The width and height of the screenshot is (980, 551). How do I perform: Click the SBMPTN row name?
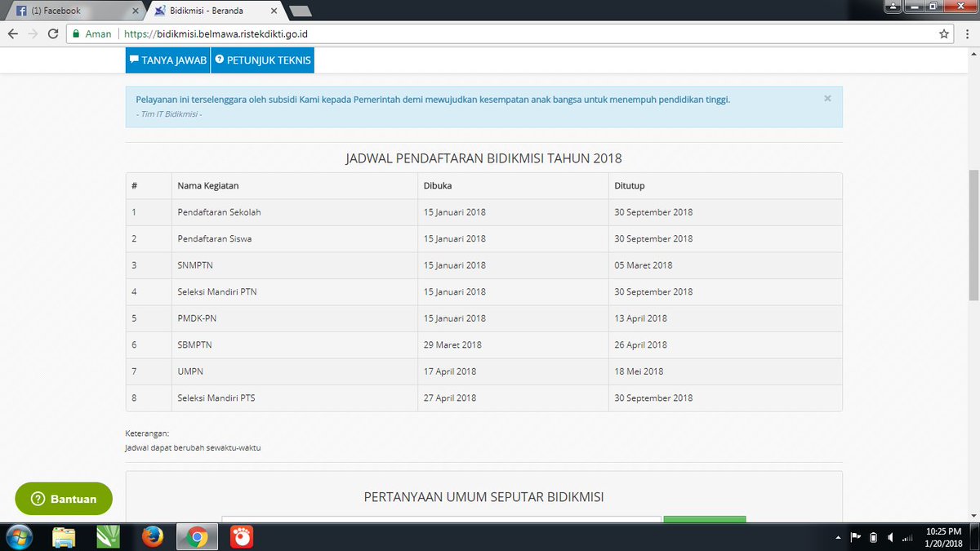coord(196,344)
